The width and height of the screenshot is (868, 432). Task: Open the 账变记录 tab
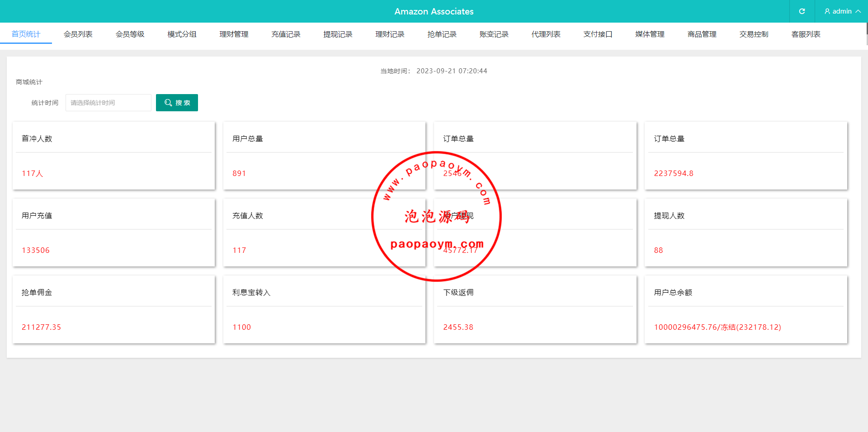click(x=494, y=34)
